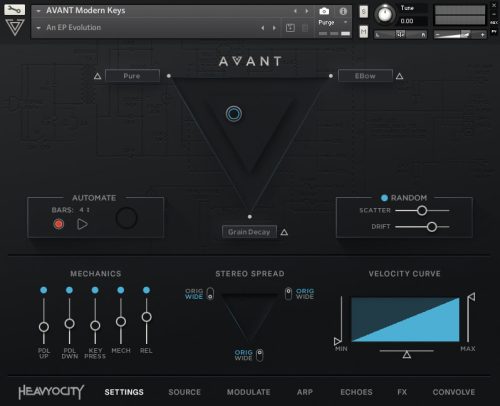Screen dimensions: 500x406
Task: Adjust the SCATTER slider handle
Action: tap(422, 210)
